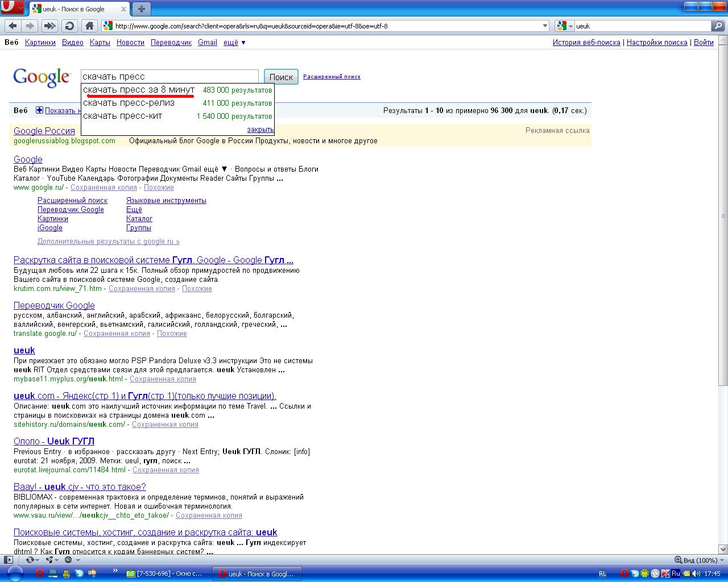Click the Fast Forward double-arrow button
The height and width of the screenshot is (582, 728).
point(49,26)
